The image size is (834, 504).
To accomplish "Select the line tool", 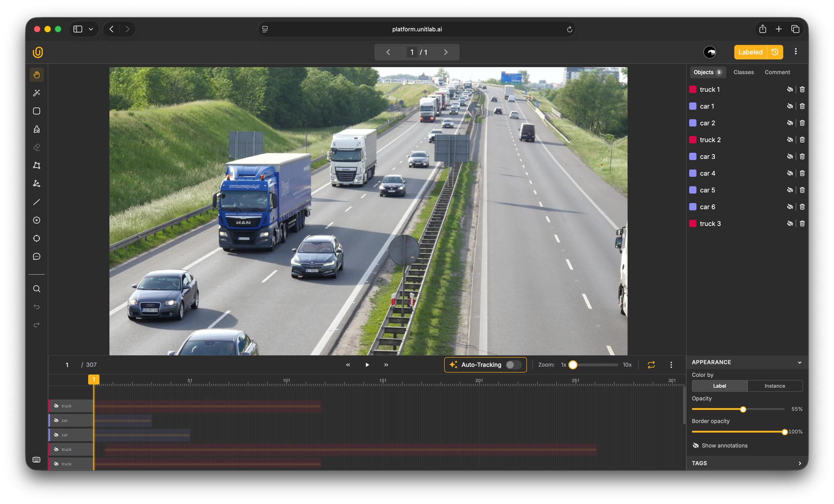I will (37, 202).
